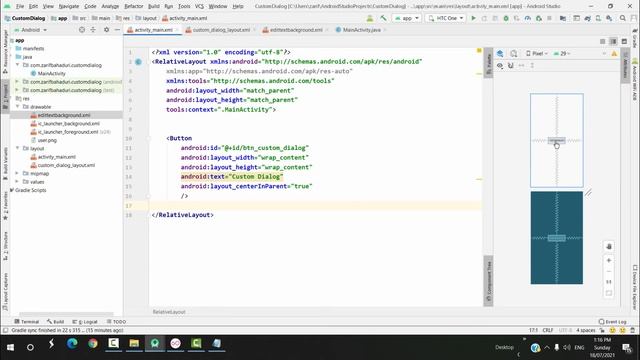This screenshot has width=640, height=360.
Task: Click the preview warning triangle icon
Action: (614, 53)
